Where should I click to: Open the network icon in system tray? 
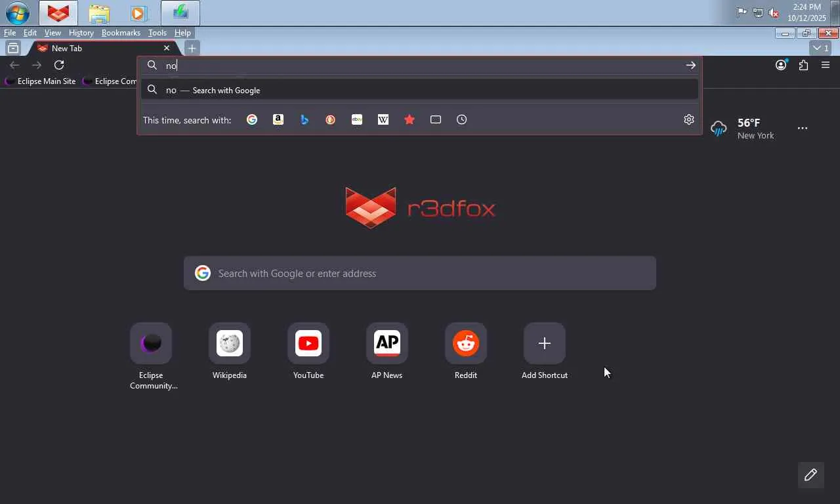coord(758,12)
